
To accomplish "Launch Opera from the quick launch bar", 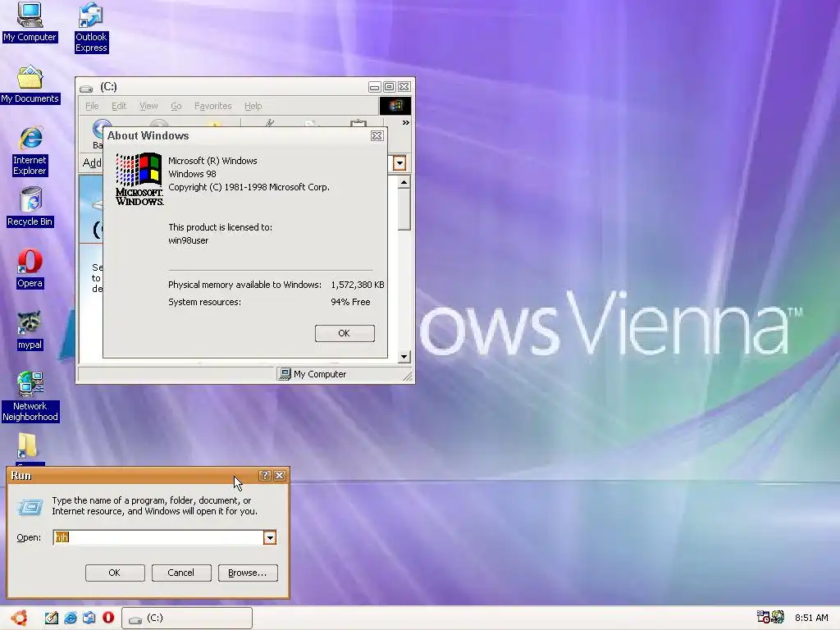I will pos(108,618).
